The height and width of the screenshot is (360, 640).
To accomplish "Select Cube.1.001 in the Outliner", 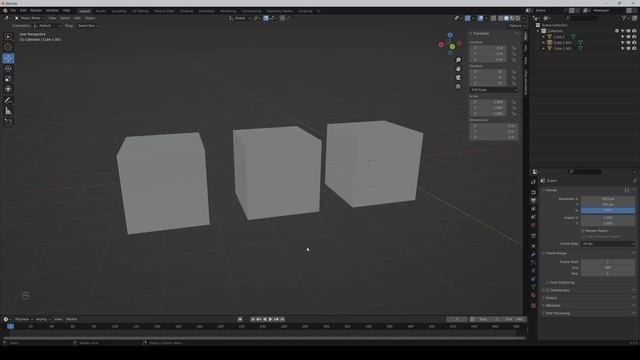I will click(x=562, y=42).
